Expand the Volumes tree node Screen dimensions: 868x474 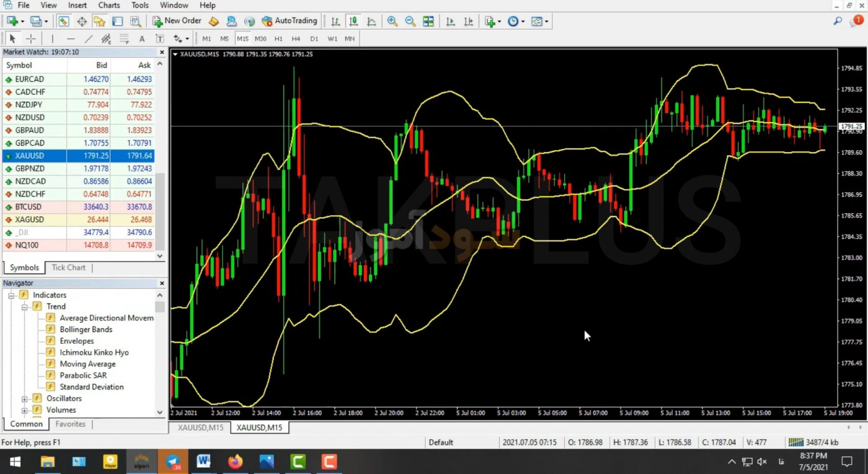(x=25, y=410)
